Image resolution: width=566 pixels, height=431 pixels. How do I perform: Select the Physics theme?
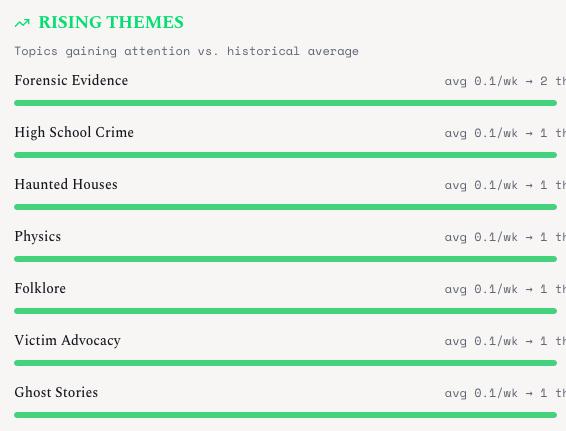click(38, 237)
